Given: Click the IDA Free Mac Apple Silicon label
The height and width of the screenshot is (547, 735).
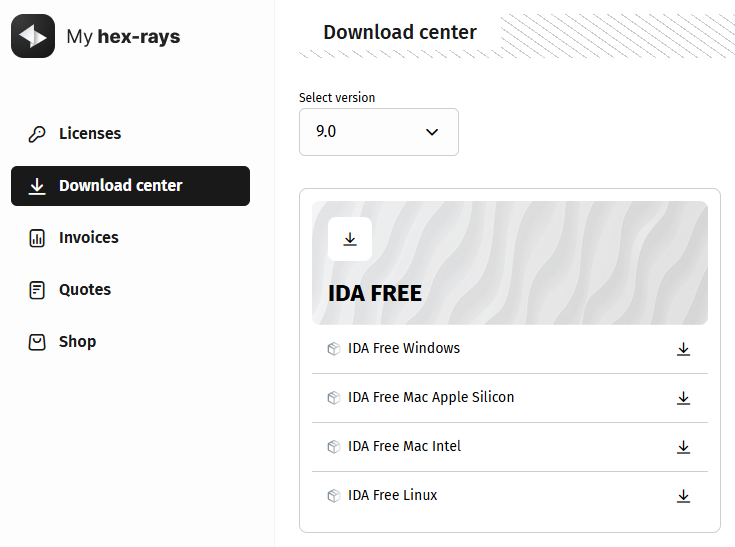Looking at the screenshot, I should [431, 397].
